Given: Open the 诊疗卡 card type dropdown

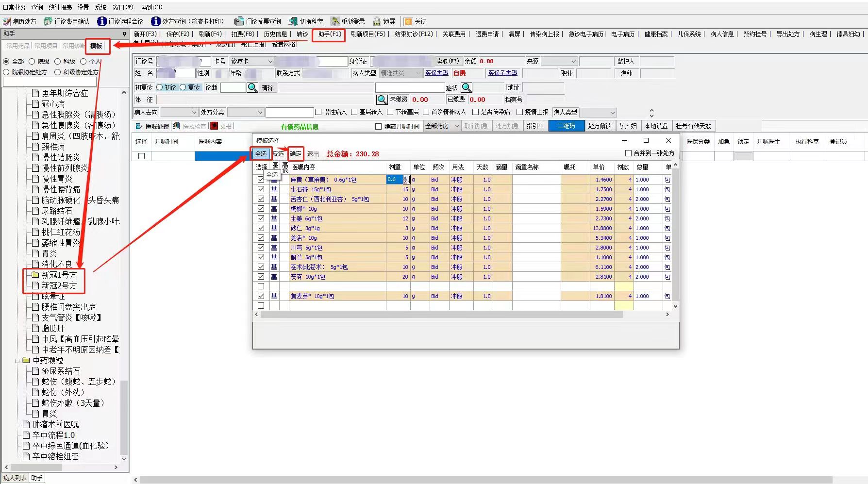Looking at the screenshot, I should [270, 62].
